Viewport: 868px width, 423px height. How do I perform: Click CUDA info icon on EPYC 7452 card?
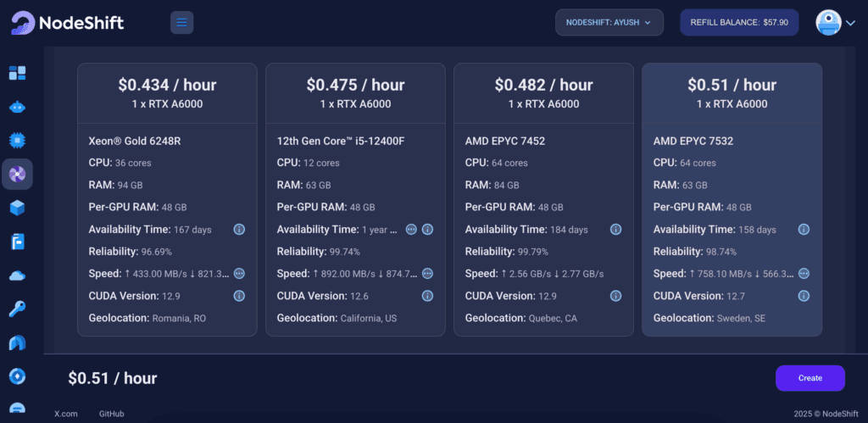pyautogui.click(x=615, y=296)
